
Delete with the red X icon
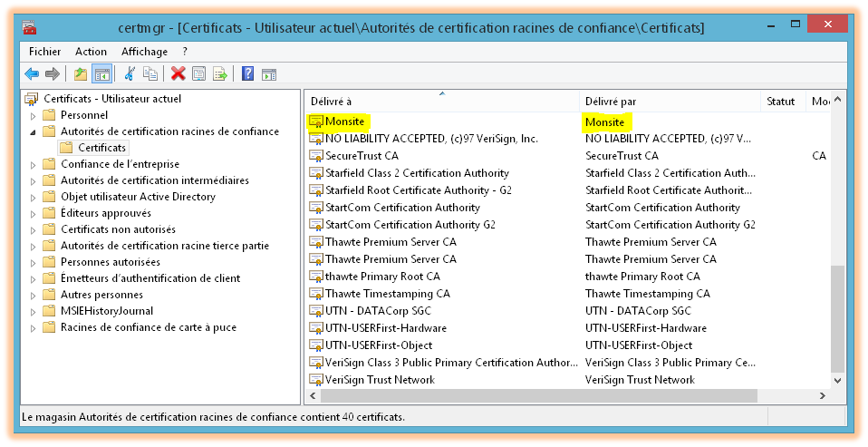coord(178,73)
